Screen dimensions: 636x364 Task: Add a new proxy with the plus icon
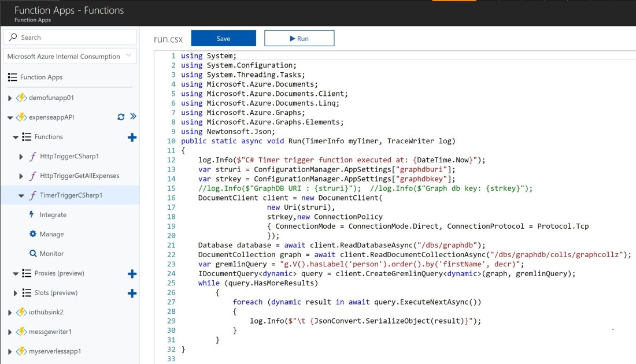click(x=132, y=273)
